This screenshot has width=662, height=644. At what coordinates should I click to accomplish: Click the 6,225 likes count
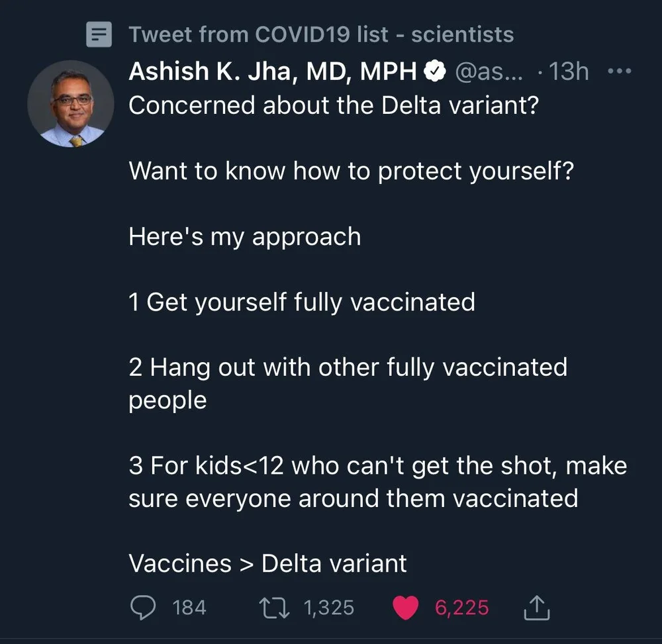click(462, 608)
